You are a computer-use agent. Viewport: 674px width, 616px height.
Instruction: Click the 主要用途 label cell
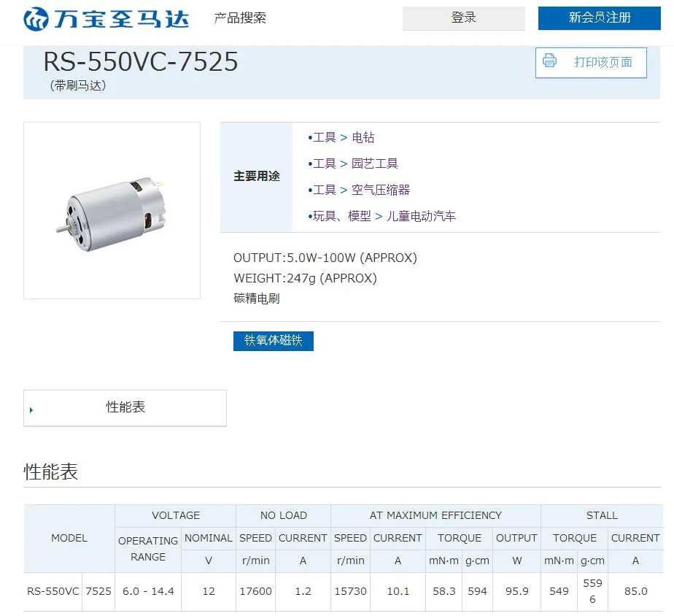(x=257, y=177)
